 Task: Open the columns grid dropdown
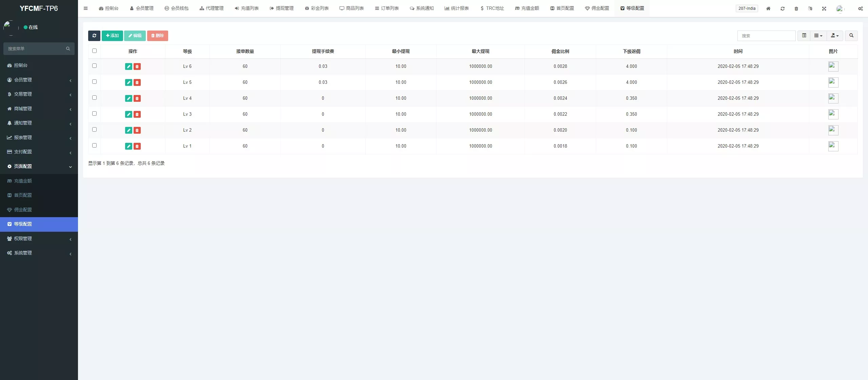pos(818,36)
